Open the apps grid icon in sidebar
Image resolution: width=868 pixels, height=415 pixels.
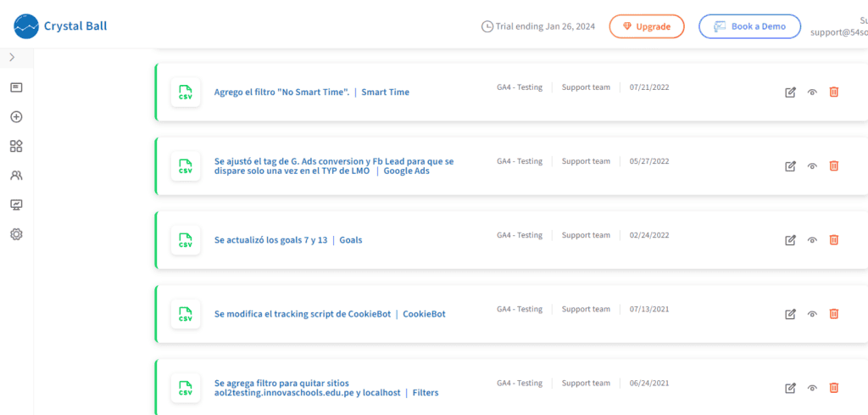pos(16,146)
